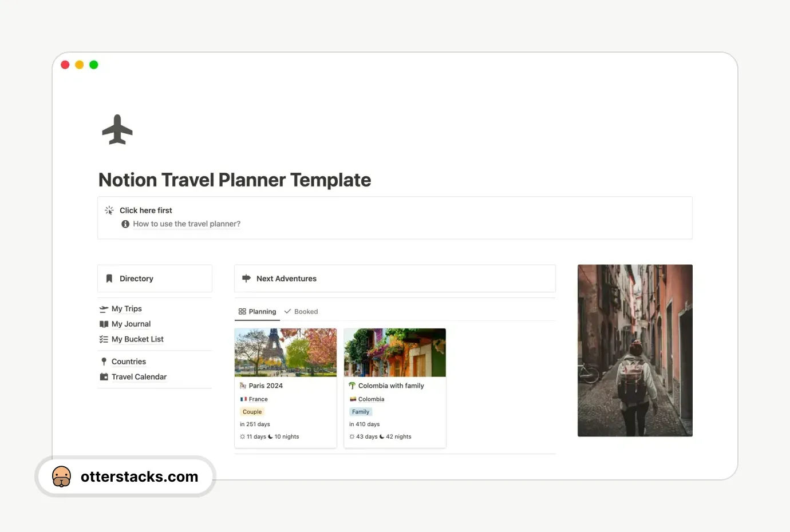This screenshot has height=532, width=790.
Task: Click the Colombia country label
Action: [x=371, y=399]
